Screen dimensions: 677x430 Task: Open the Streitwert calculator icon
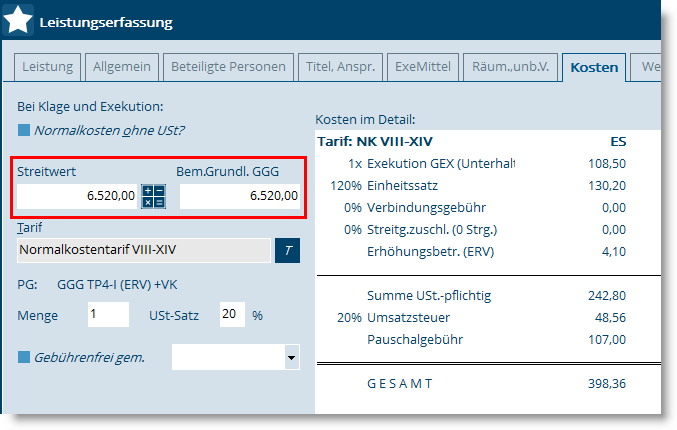coord(153,196)
